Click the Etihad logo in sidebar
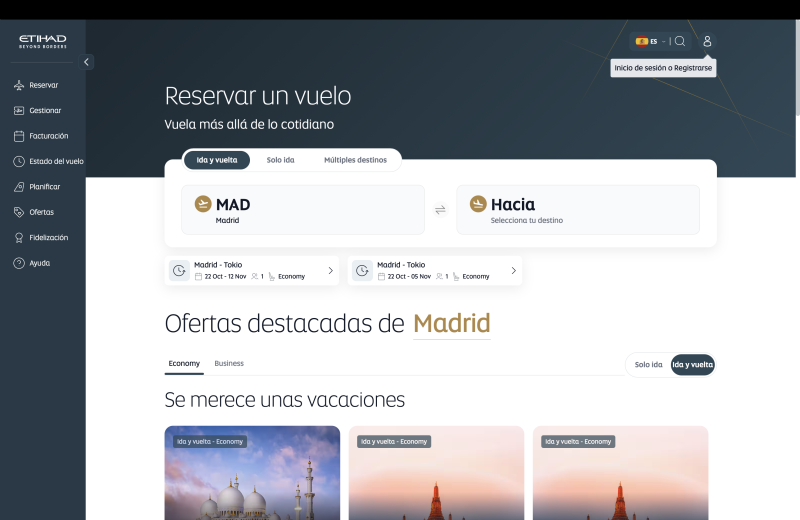The height and width of the screenshot is (520, 800). coord(42,41)
